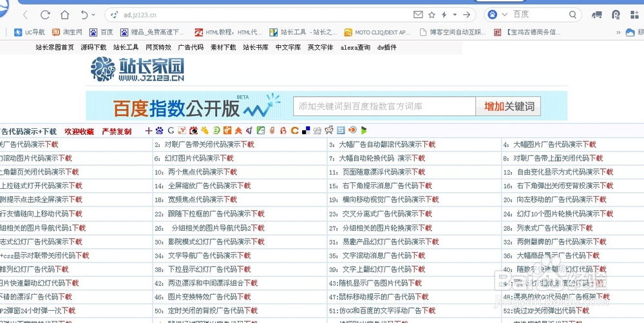Share via Delicious checkered icon
Screen dimensions: 644x323
pyautogui.click(x=306, y=131)
